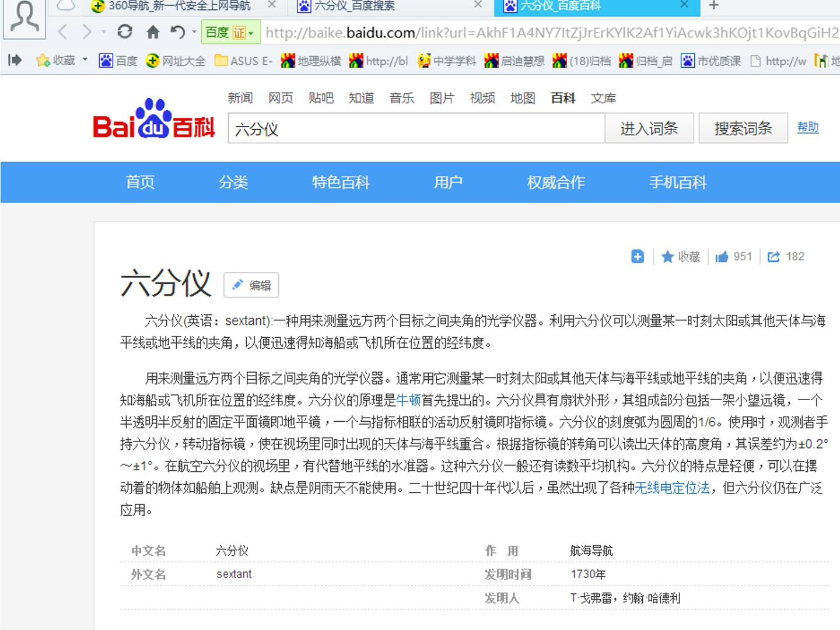Open 分类 in the blue navigation bar
This screenshot has height=630, width=840.
[233, 183]
